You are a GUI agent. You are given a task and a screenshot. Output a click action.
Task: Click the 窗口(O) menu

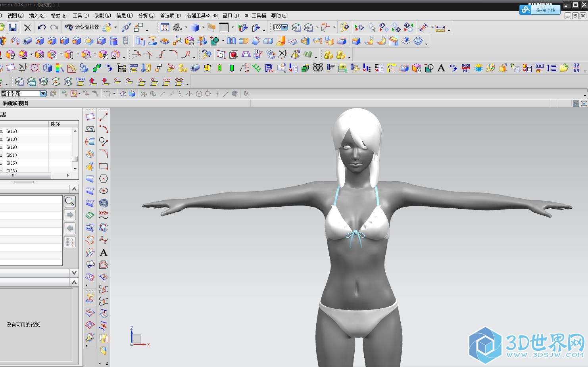click(x=231, y=15)
